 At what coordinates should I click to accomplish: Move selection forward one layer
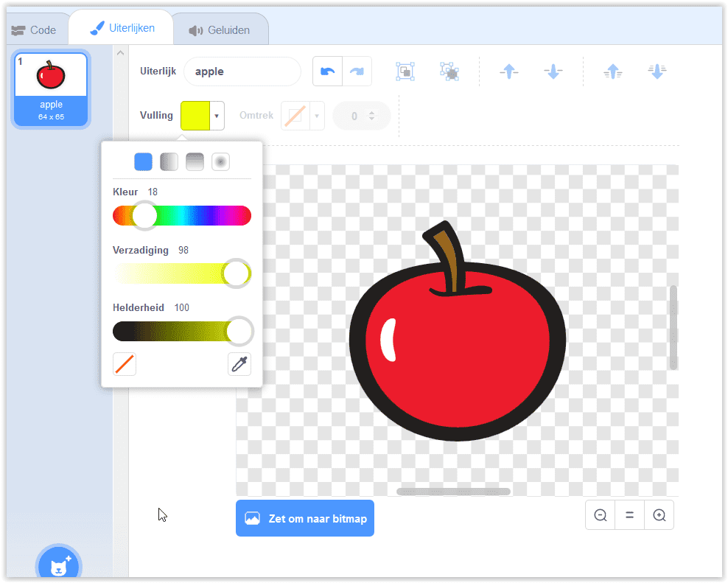(509, 71)
